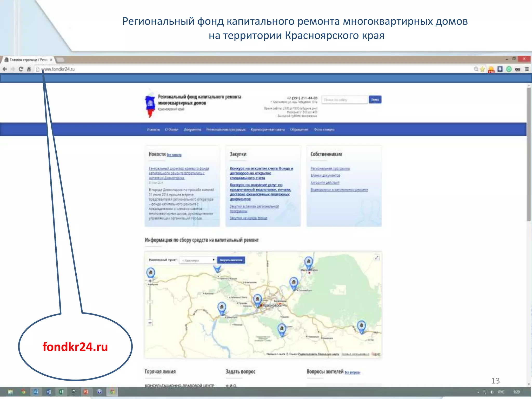Open Видеоролики о капитальном ремонте link
Screen dimensions: 532x399
tap(339, 190)
